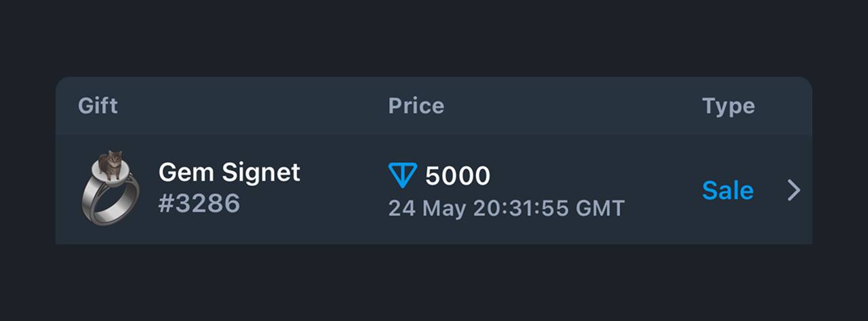Sort by the Price column header

click(416, 106)
